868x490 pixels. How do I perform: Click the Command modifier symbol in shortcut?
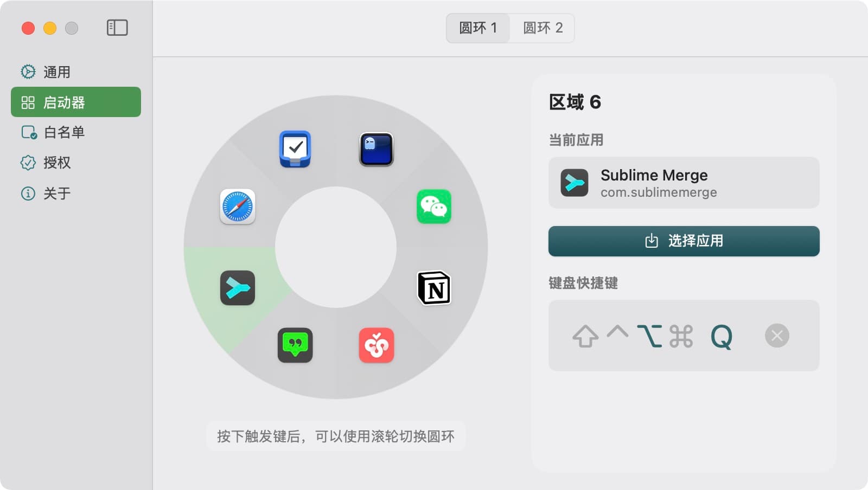tap(681, 336)
